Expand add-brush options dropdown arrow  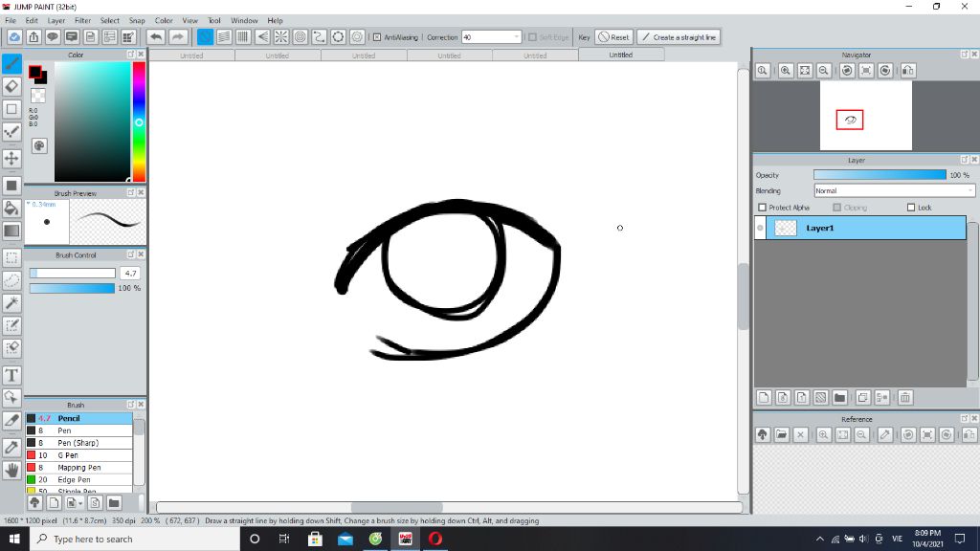[x=80, y=503]
